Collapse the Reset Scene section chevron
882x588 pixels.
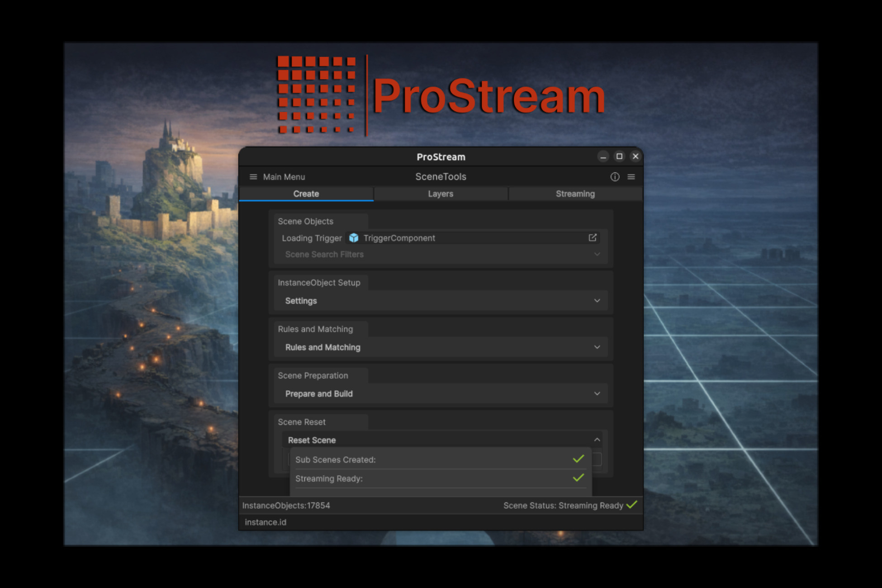pos(597,440)
